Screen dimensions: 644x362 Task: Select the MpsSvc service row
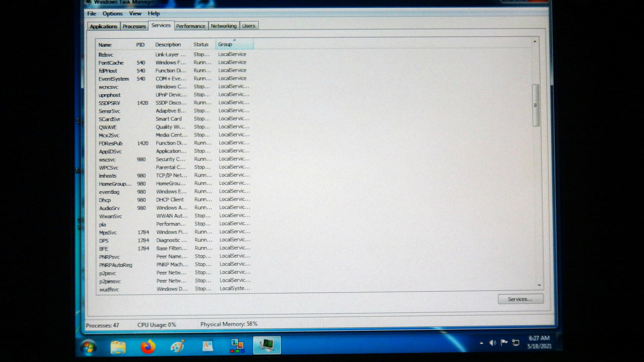tap(174, 232)
